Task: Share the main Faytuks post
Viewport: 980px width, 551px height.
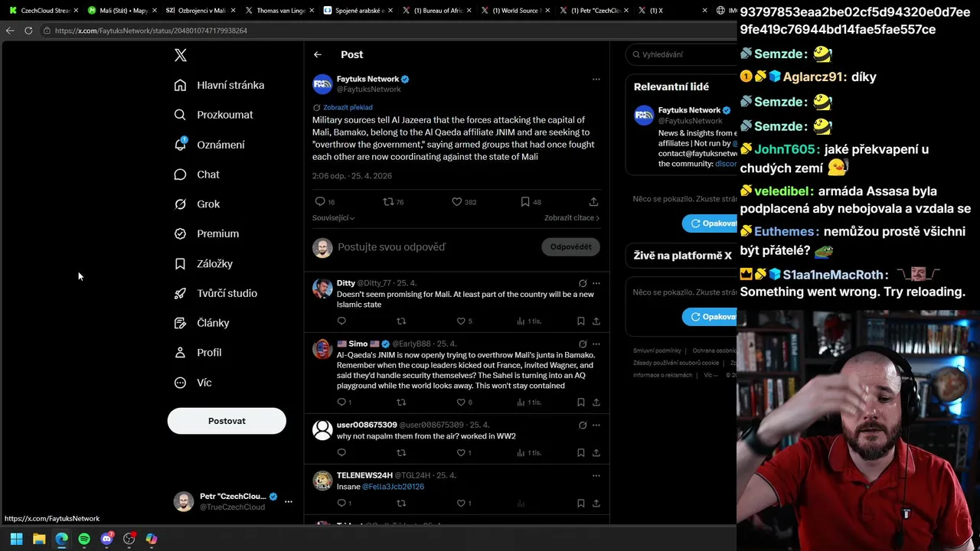Action: (593, 201)
